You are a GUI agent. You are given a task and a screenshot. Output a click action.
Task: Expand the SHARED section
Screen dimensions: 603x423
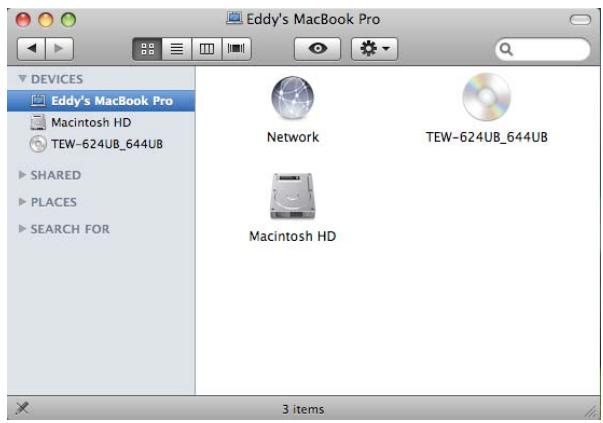click(x=22, y=175)
